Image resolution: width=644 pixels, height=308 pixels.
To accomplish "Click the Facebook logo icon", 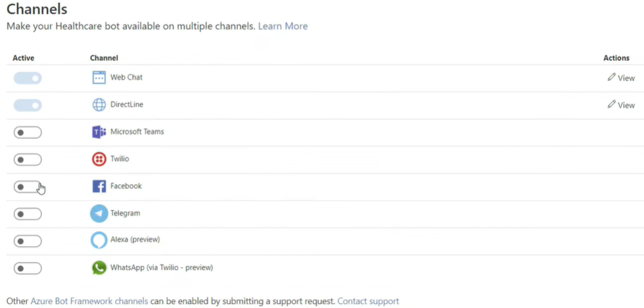I will [99, 186].
